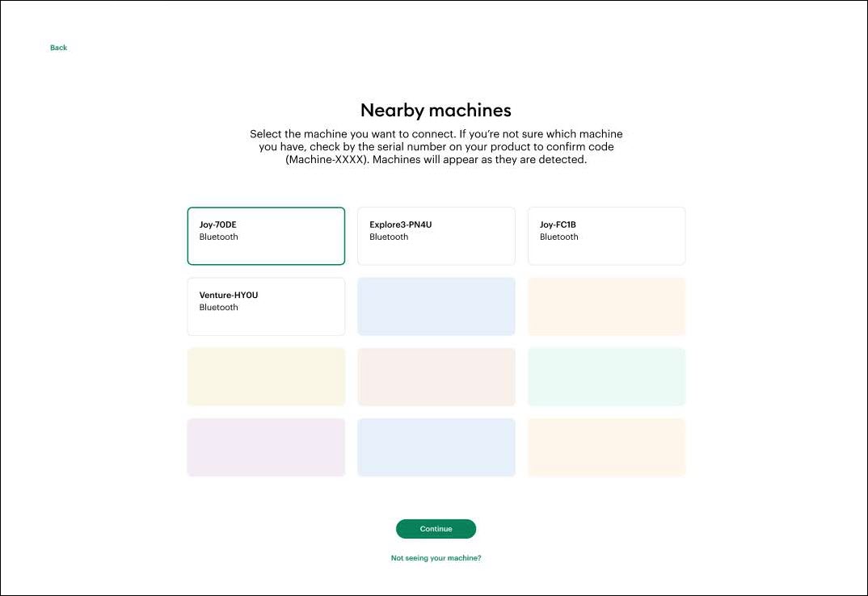The width and height of the screenshot is (868, 596).
Task: Click the blue placeholder card in row two
Action: (436, 306)
